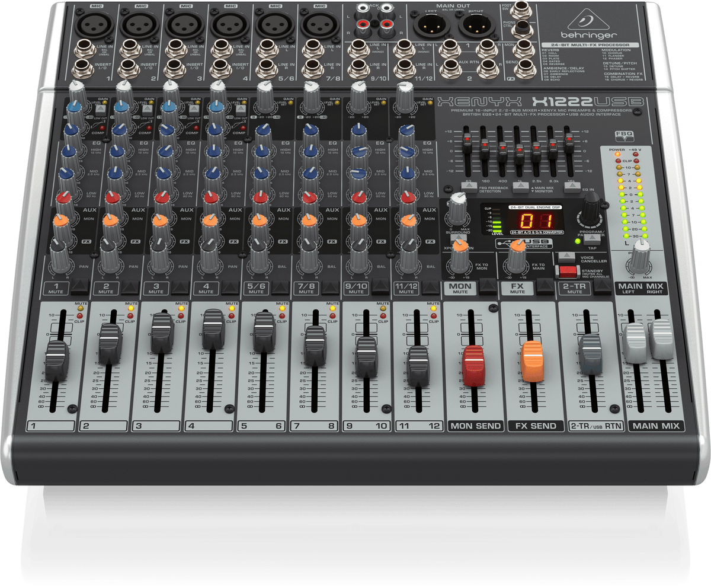Toggle the FX mute button
The image size is (711, 588).
[x=546, y=287]
